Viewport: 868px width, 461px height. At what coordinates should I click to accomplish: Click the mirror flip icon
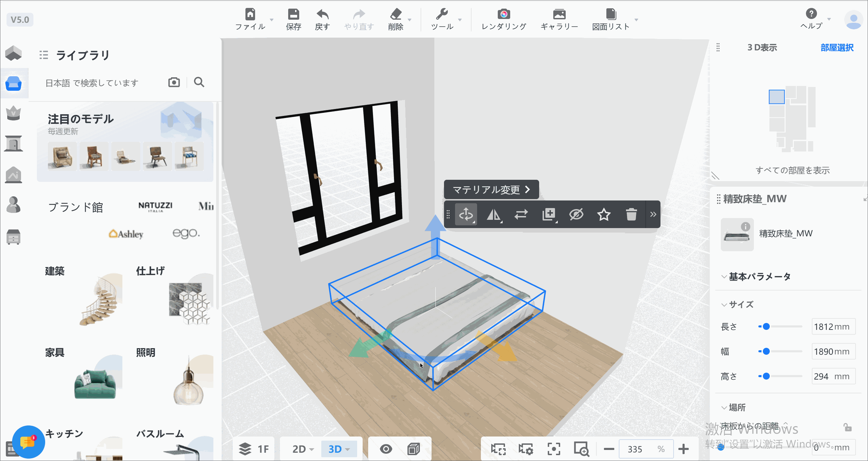coord(494,214)
